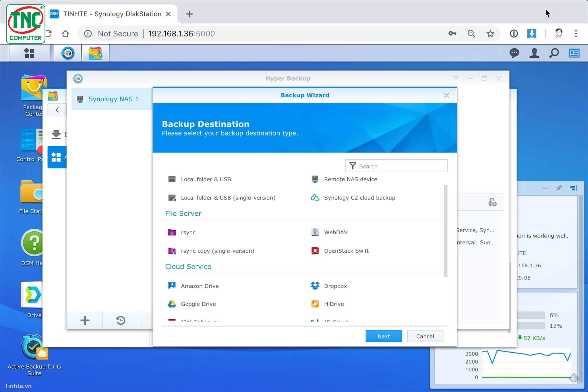Click the address bar URL 192.168.1.36:5000

pos(181,34)
